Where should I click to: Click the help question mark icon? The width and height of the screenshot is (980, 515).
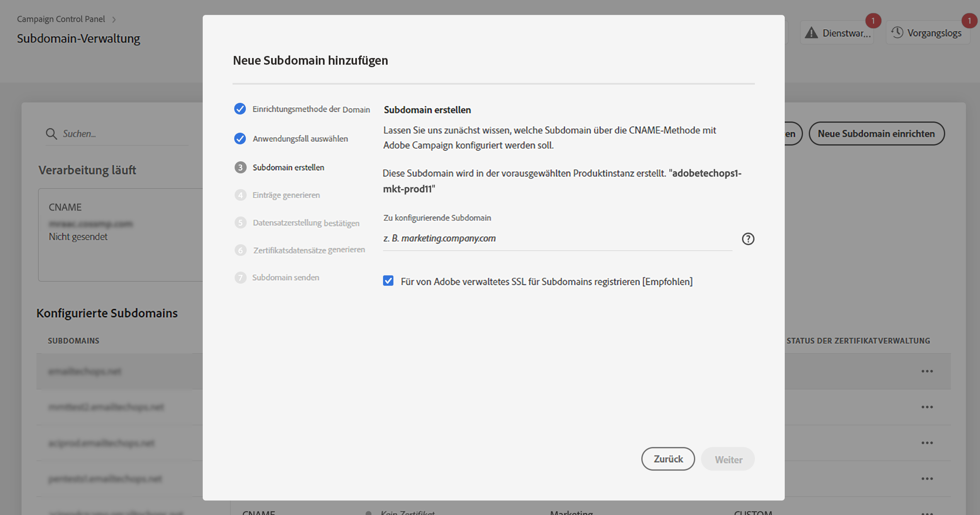coord(748,239)
